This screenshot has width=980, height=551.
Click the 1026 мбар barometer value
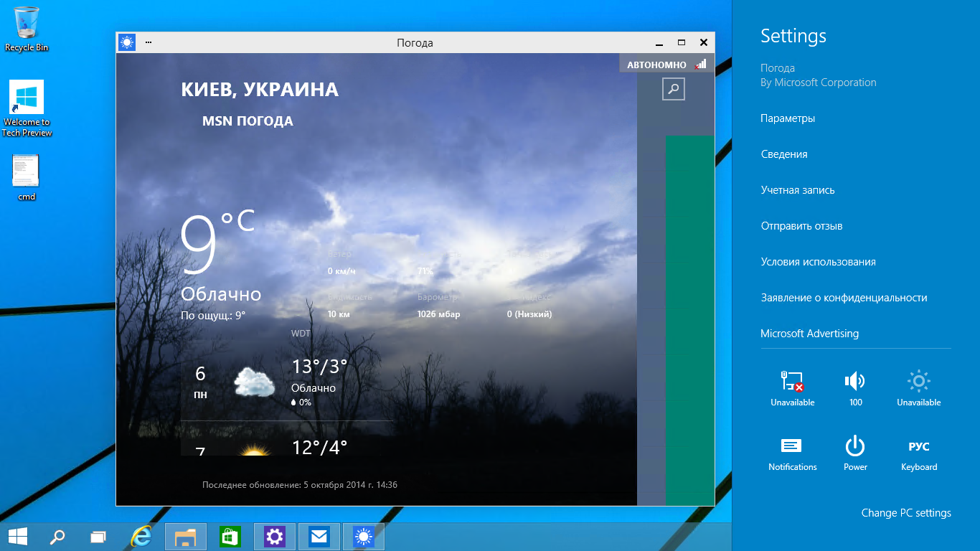438,314
